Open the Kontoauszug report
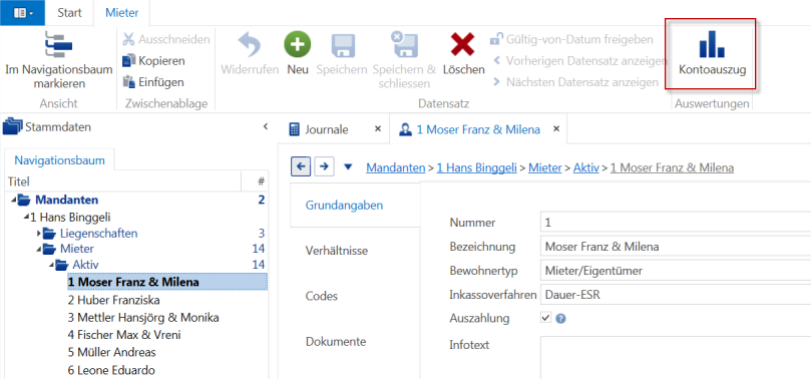811x379 pixels. click(x=712, y=54)
